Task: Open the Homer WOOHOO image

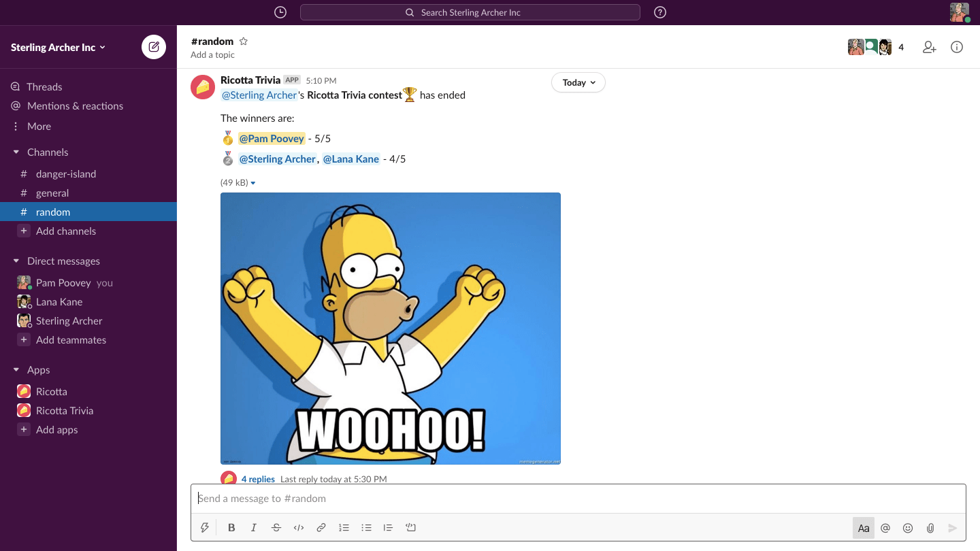Action: pos(391,329)
